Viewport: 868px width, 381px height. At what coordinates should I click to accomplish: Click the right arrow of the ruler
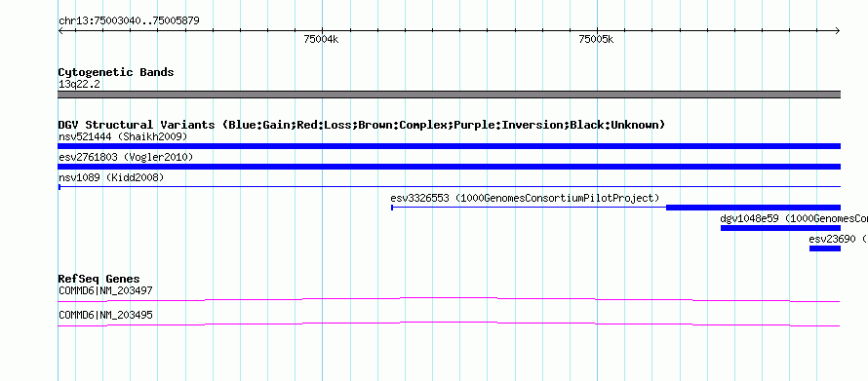coord(837,31)
